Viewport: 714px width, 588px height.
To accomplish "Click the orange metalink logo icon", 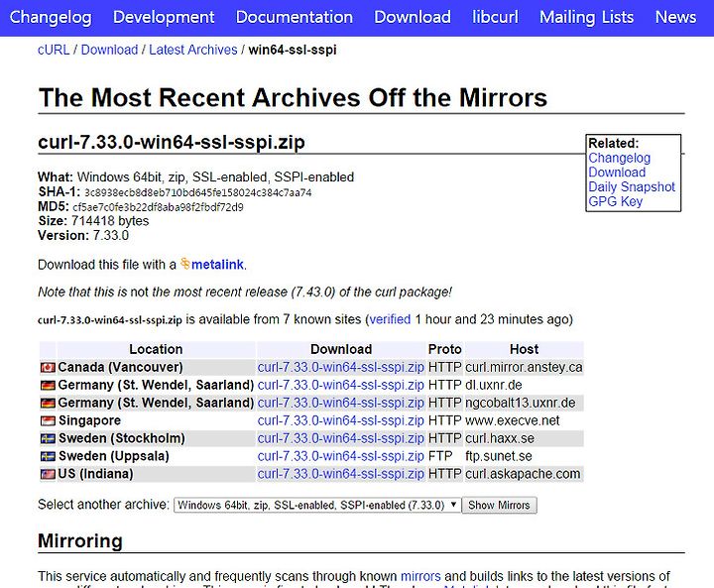I will pyautogui.click(x=184, y=263).
